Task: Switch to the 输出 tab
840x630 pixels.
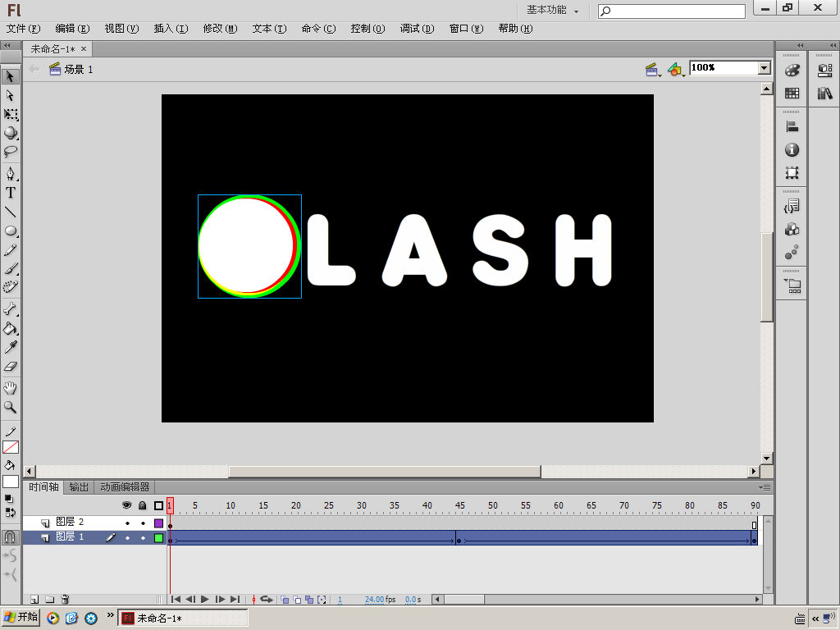Action: (x=79, y=487)
